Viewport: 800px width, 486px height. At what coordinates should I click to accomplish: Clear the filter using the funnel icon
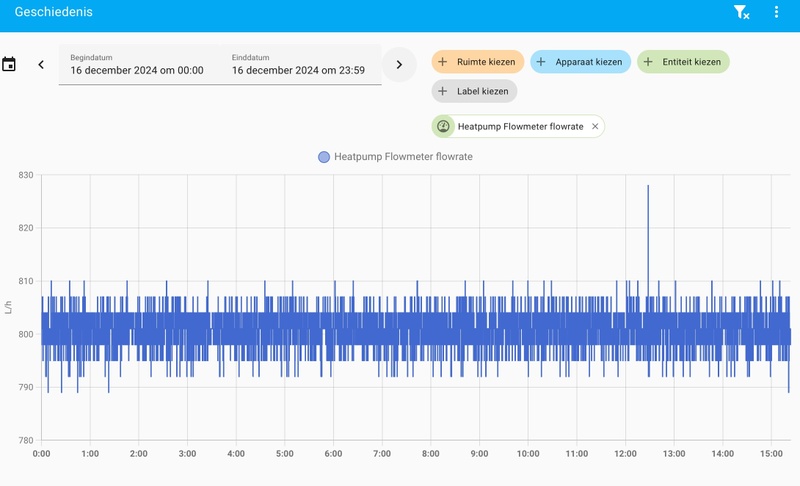tap(741, 12)
